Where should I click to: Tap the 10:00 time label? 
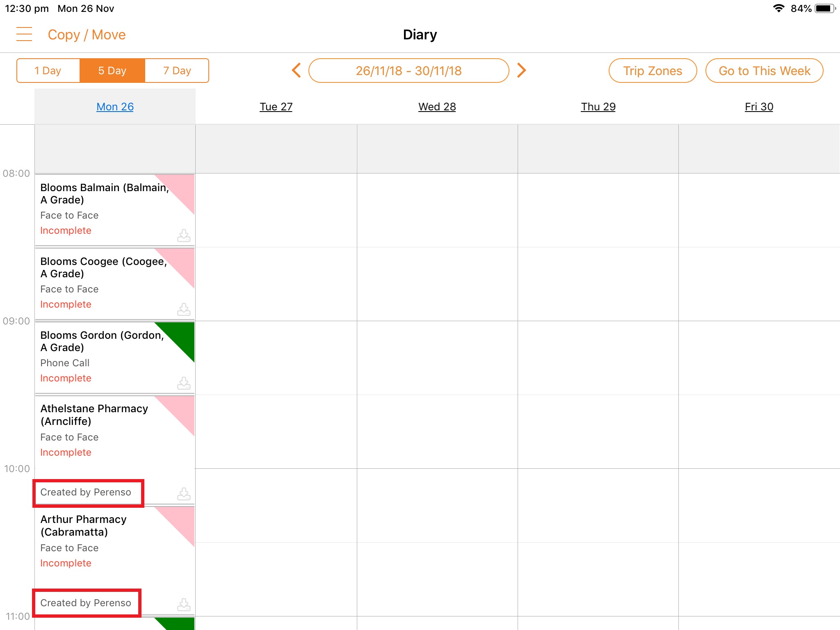pos(17,469)
